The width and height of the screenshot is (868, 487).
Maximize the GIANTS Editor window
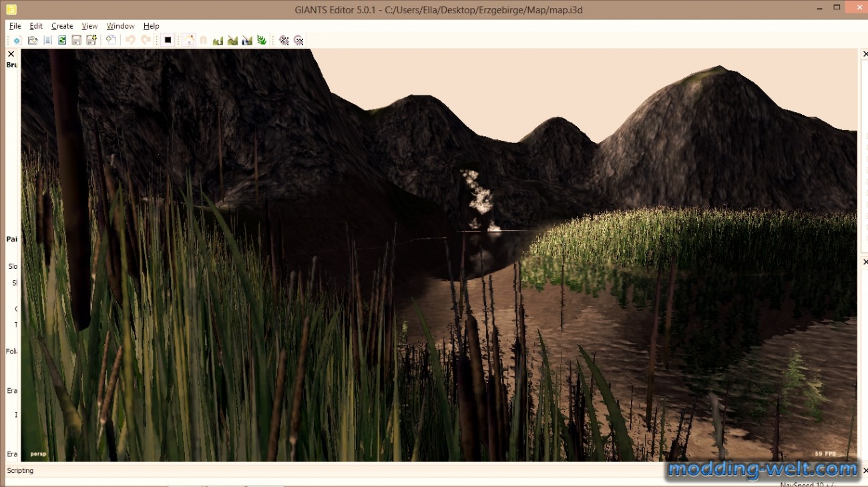pyautogui.click(x=837, y=7)
